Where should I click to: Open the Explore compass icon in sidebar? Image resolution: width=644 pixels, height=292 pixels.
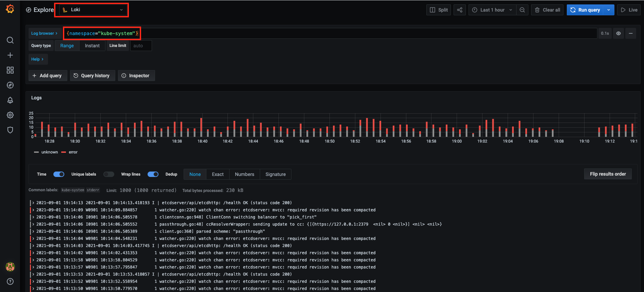10,85
